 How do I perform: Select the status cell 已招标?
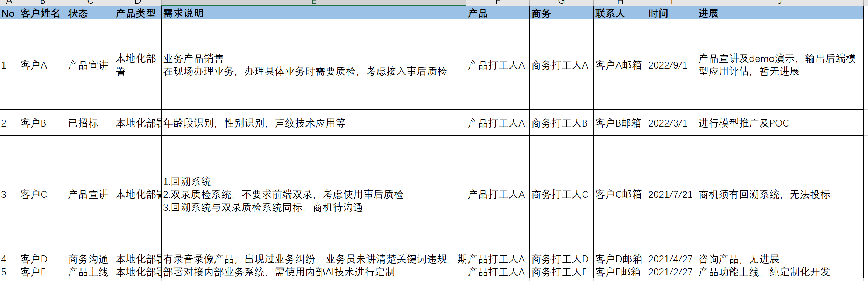[90, 123]
